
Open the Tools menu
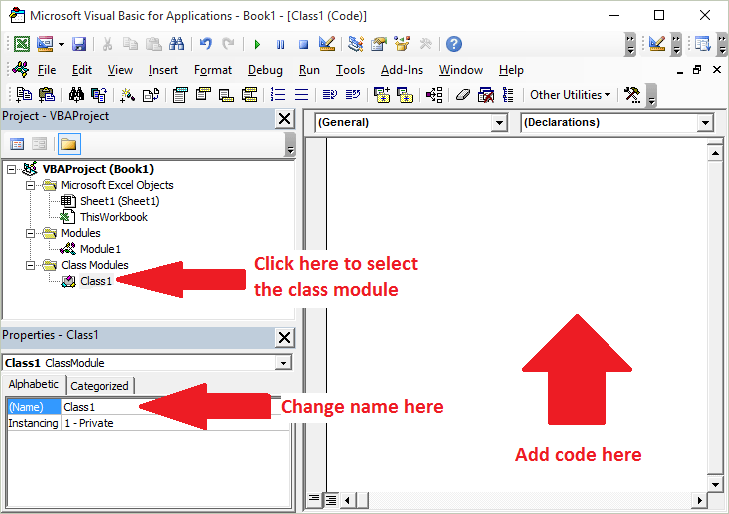[350, 70]
